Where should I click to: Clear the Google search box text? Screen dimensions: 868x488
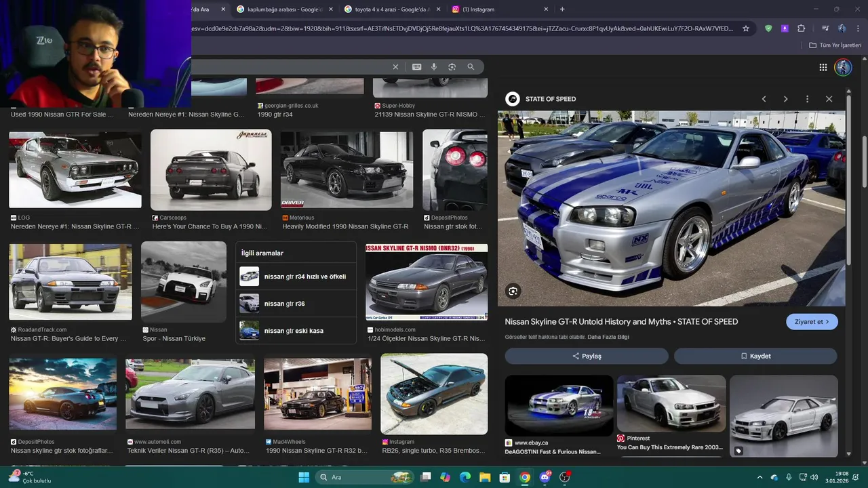(395, 67)
